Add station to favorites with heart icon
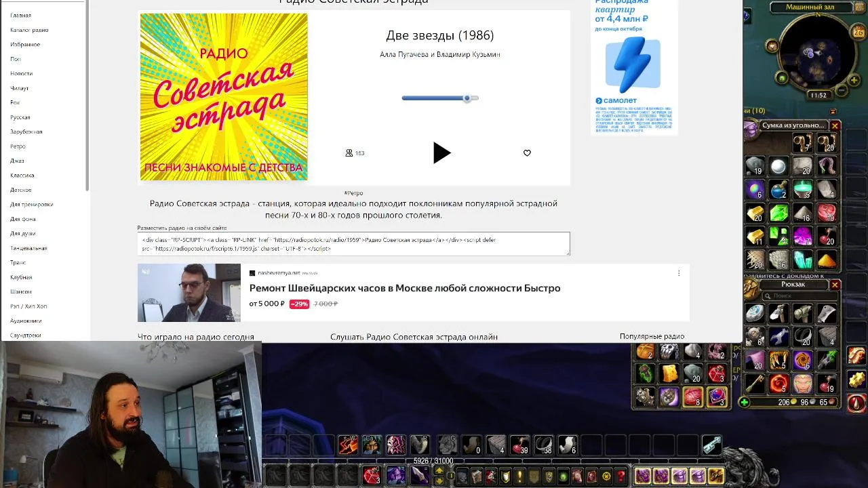868x488 pixels. click(x=527, y=153)
